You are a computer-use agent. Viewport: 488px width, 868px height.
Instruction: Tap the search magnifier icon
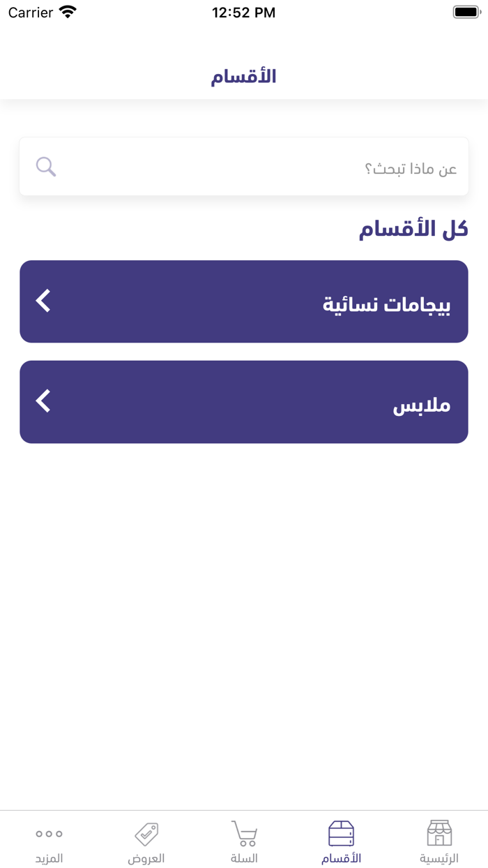46,167
